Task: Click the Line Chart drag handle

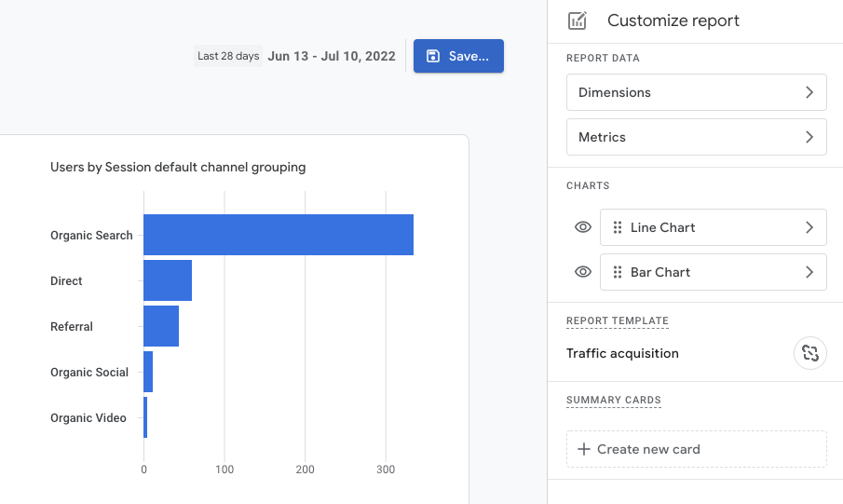Action: pos(618,227)
